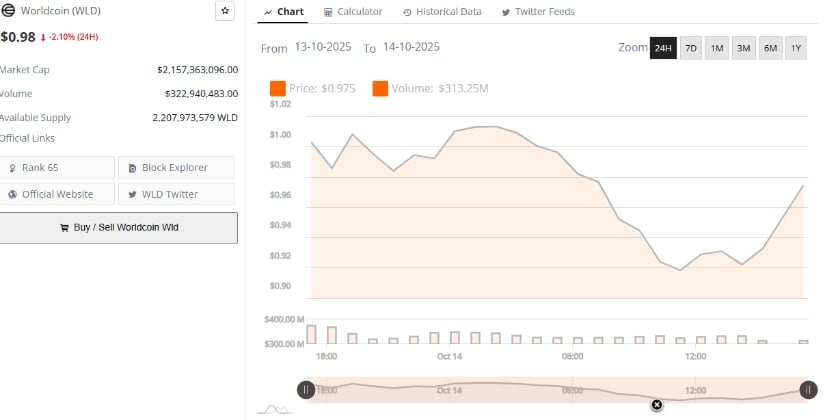Open the Chart tab

click(283, 12)
